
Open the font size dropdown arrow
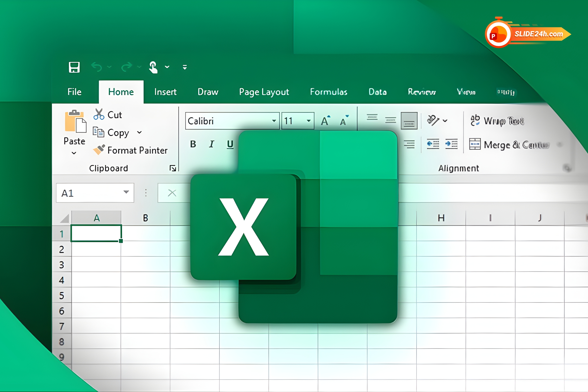point(309,121)
